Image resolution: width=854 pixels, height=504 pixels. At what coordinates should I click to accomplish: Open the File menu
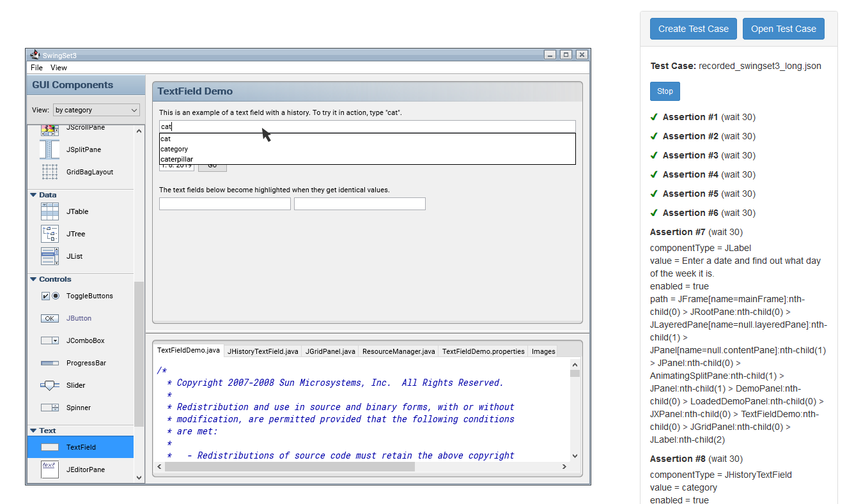(x=36, y=68)
